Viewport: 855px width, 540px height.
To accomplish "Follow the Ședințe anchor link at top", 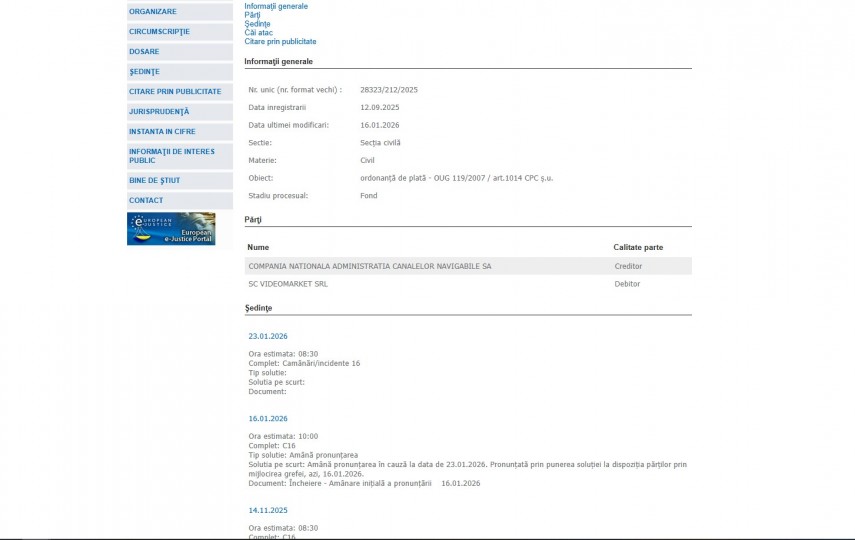I will point(257,24).
